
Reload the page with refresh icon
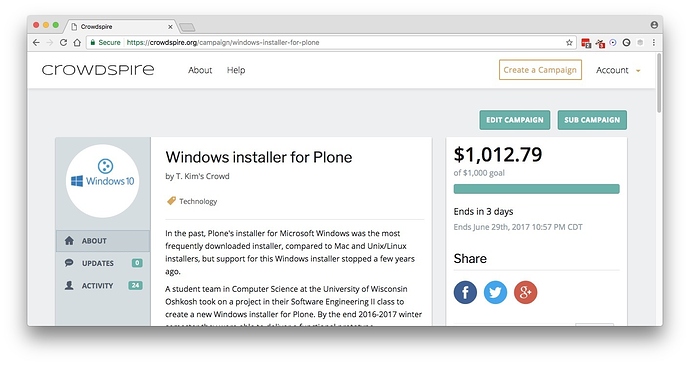point(63,43)
